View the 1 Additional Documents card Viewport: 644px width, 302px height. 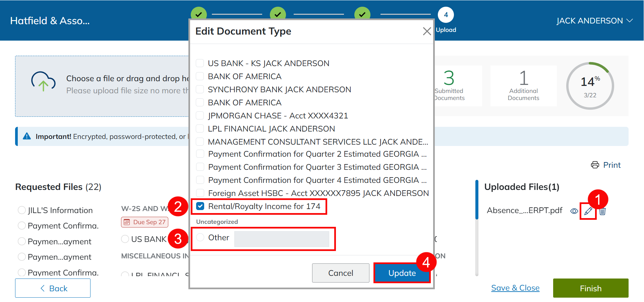click(523, 86)
